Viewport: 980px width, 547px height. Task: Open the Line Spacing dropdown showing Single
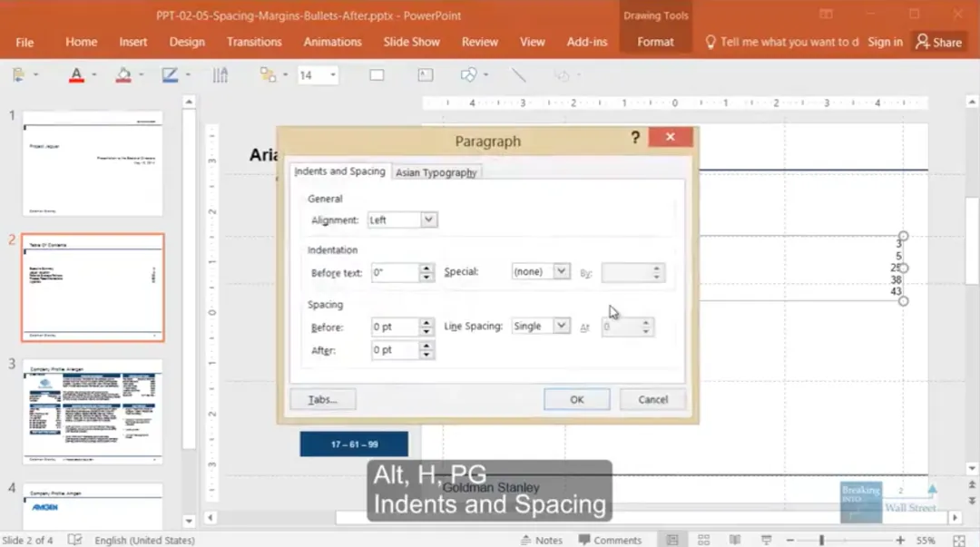click(x=562, y=326)
